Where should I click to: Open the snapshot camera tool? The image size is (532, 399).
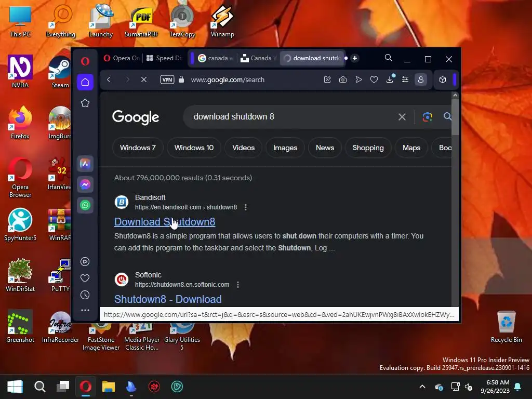tap(343, 79)
